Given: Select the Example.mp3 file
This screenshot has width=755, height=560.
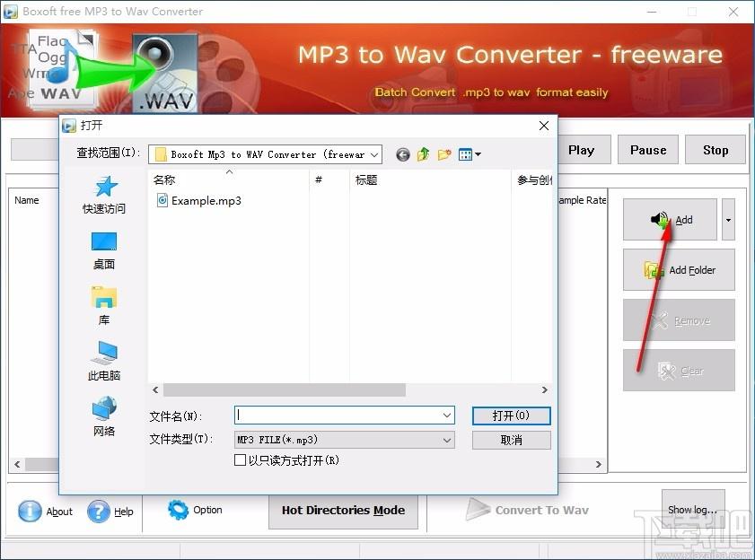Looking at the screenshot, I should [206, 201].
